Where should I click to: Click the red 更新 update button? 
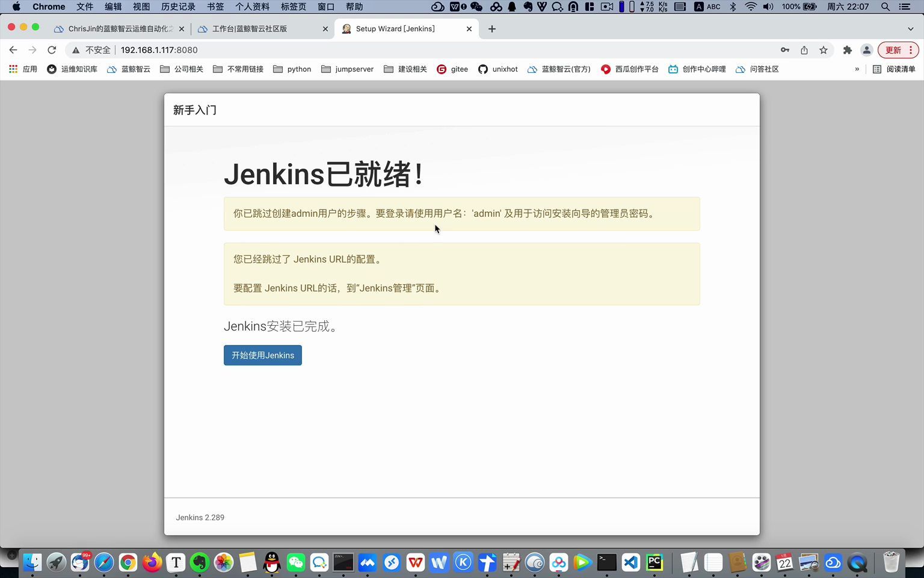tap(898, 50)
